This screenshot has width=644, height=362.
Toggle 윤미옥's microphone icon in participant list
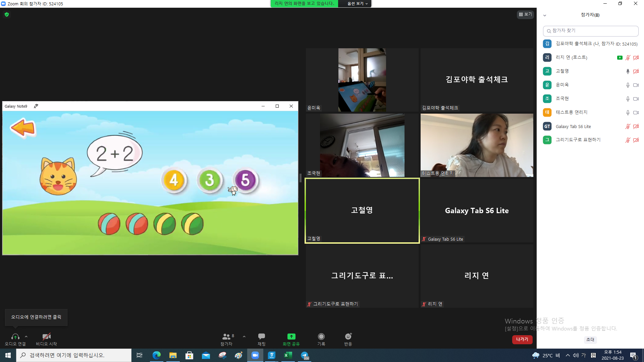[x=628, y=85]
